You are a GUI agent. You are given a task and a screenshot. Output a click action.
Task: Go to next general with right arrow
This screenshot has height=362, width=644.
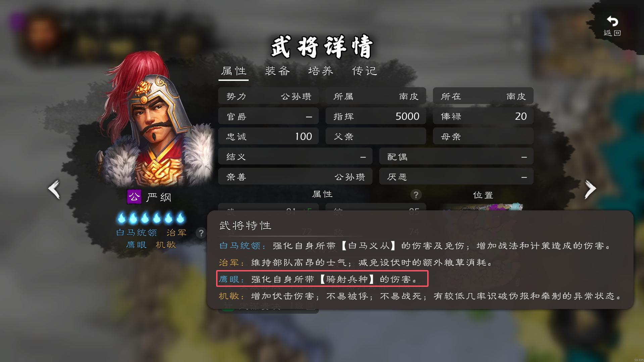coord(590,190)
